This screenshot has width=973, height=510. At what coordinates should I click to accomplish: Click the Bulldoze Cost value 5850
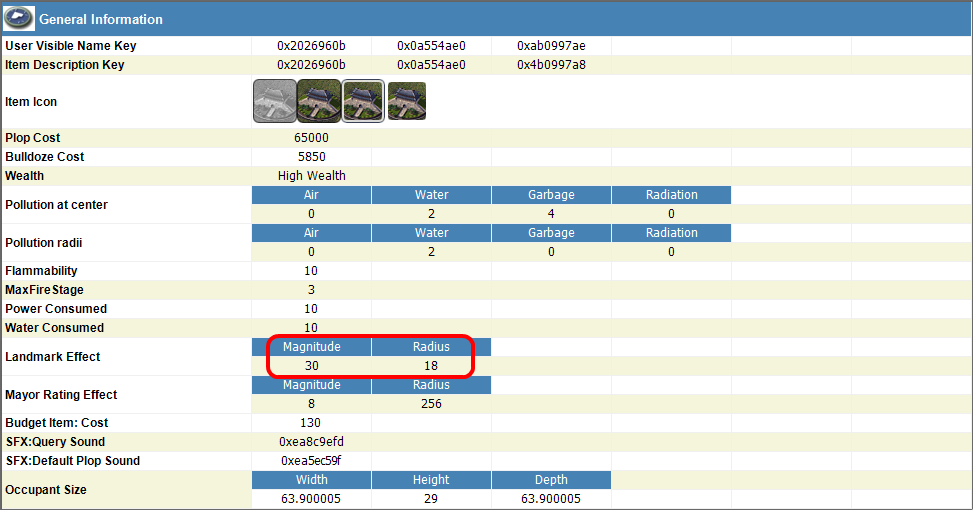(x=312, y=157)
